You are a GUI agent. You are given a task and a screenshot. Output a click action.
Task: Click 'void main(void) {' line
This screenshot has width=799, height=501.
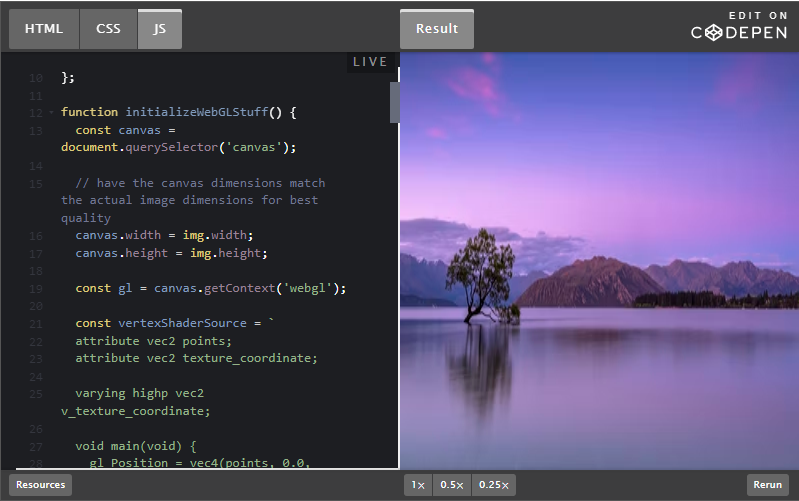136,446
